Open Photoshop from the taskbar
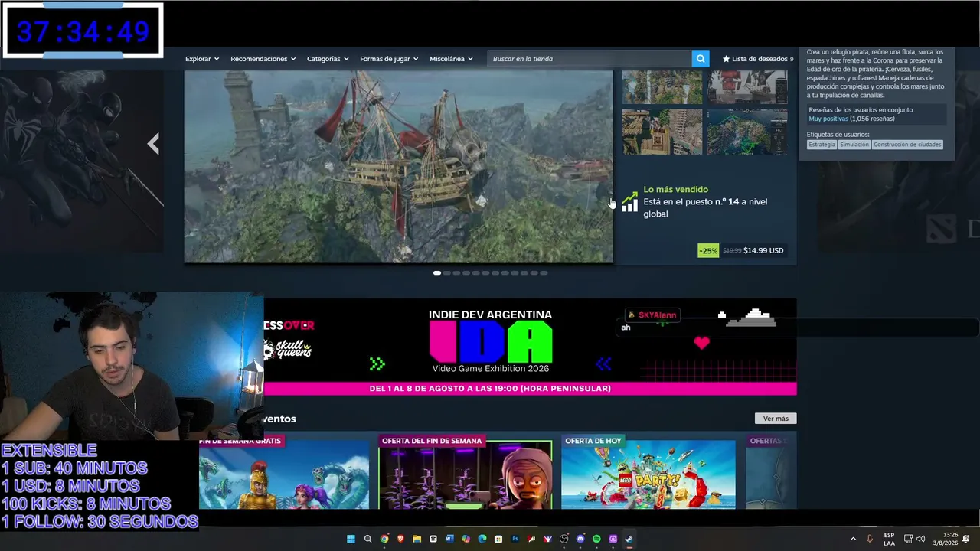This screenshot has width=980, height=551. pyautogui.click(x=515, y=539)
